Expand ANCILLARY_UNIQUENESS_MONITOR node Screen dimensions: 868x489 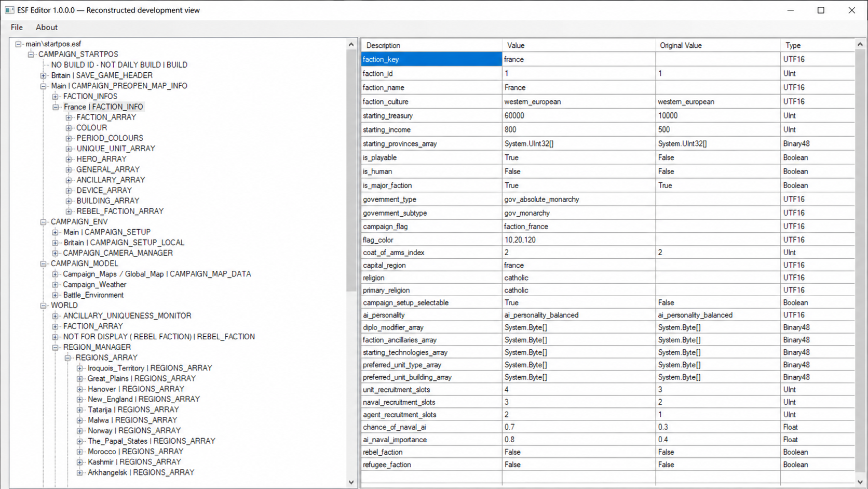click(x=56, y=316)
